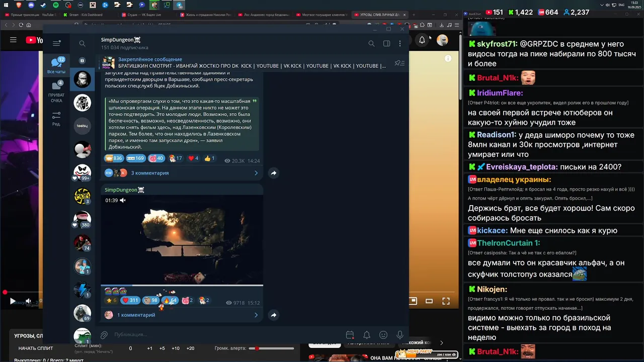Screen dimensions: 644x362
Task: Open 1 комментарий thread
Action: (x=136, y=315)
